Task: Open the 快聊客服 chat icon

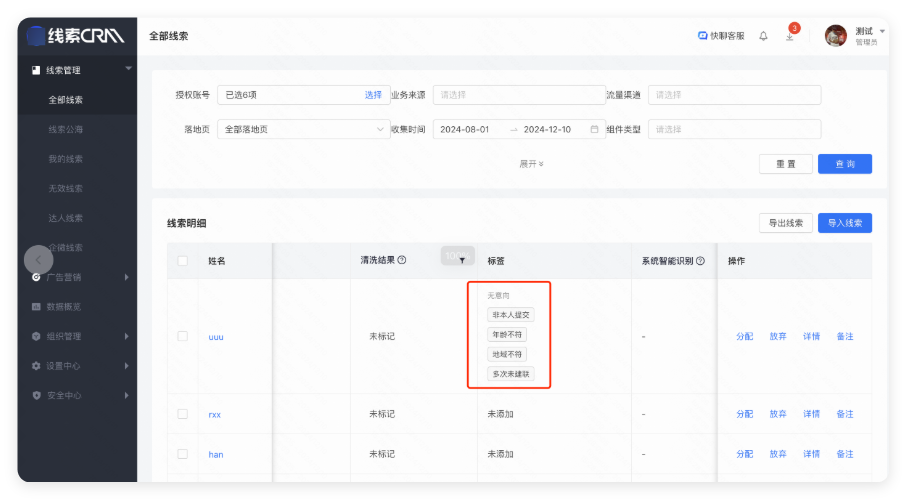Action: [x=703, y=36]
